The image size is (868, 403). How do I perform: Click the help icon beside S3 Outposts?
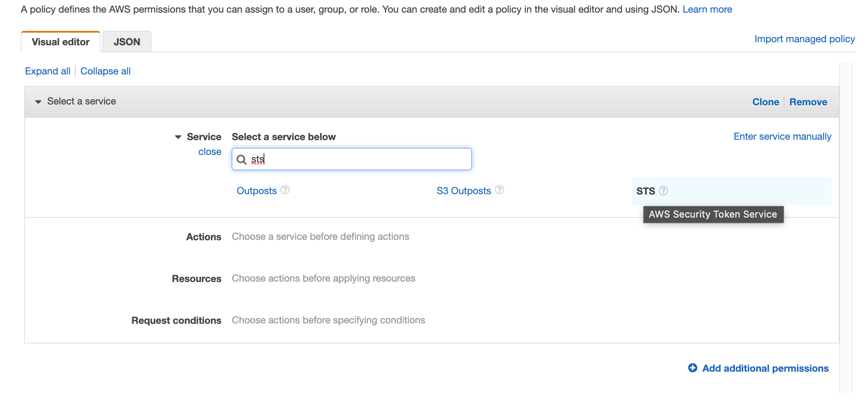click(x=499, y=190)
